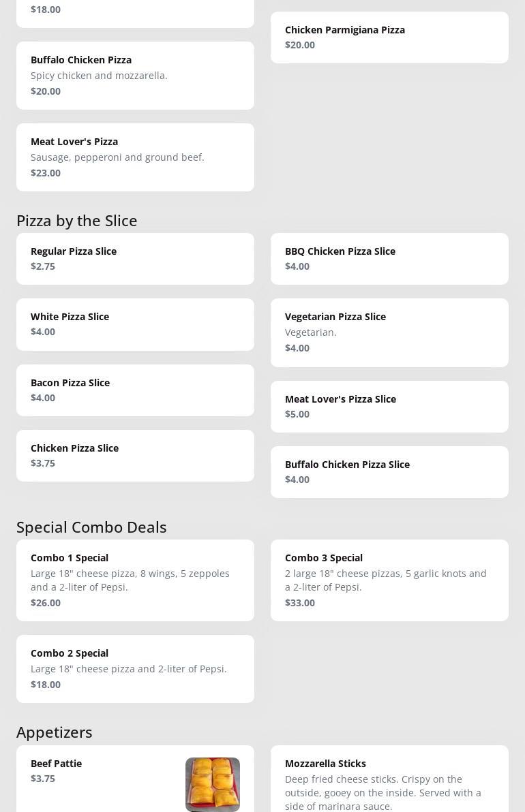Image resolution: width=525 pixels, height=812 pixels.
Task: Click the Pizza by the Slice heading
Action: pyautogui.click(x=76, y=221)
